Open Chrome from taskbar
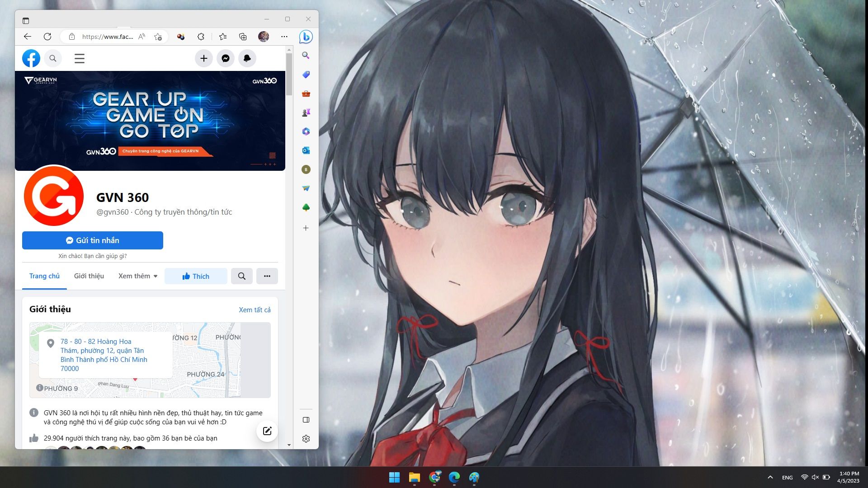Screen dimensions: 868x488 click(435, 477)
